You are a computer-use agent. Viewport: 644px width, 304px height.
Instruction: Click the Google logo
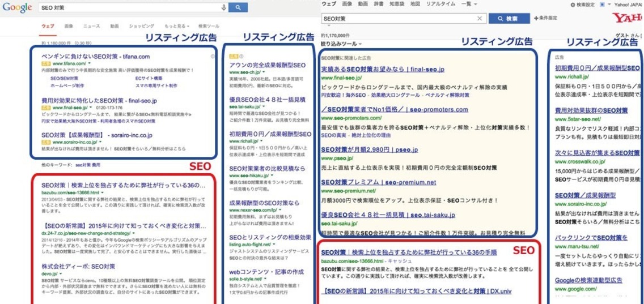[x=17, y=7]
